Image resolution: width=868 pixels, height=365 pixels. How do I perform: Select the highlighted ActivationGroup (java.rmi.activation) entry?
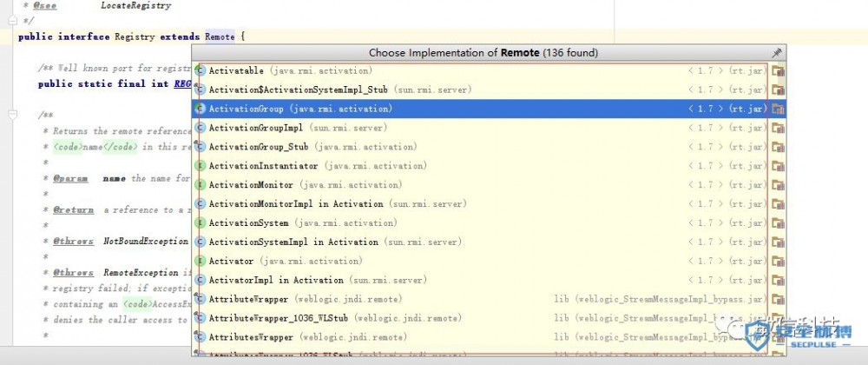click(489, 109)
